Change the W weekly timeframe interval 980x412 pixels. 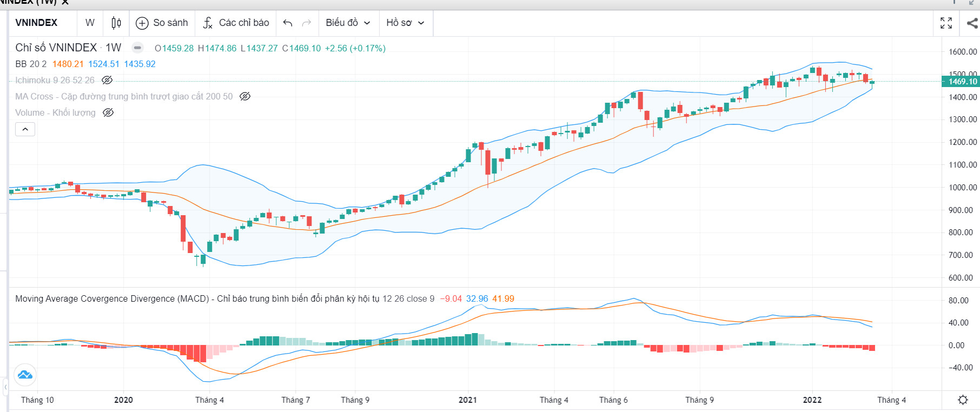click(x=90, y=23)
